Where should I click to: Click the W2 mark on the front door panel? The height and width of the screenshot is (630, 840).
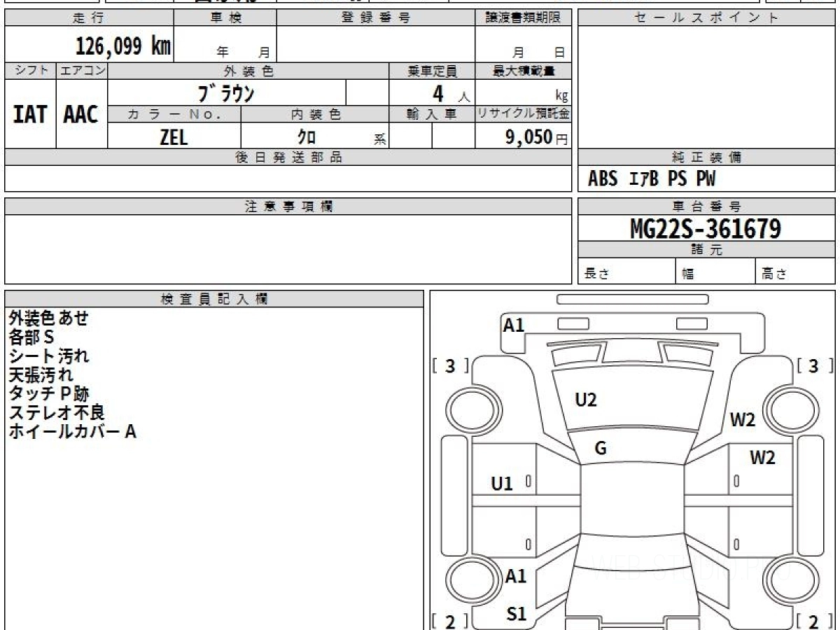point(762,458)
